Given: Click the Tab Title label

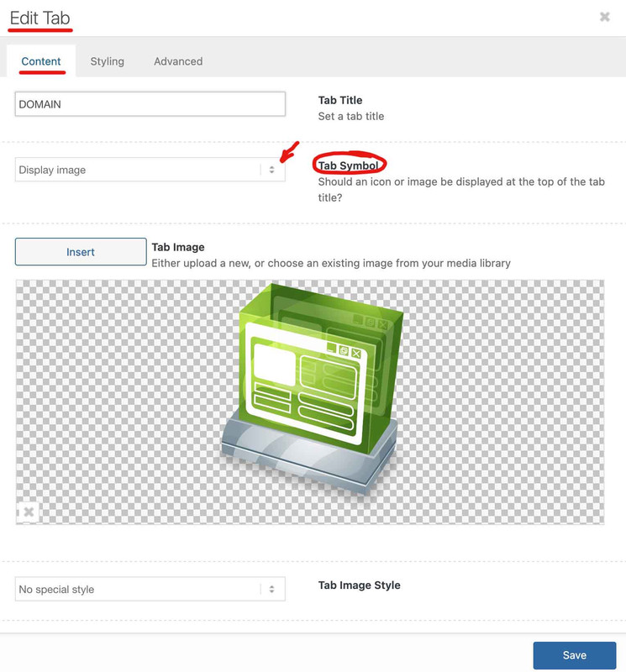Looking at the screenshot, I should pyautogui.click(x=340, y=100).
